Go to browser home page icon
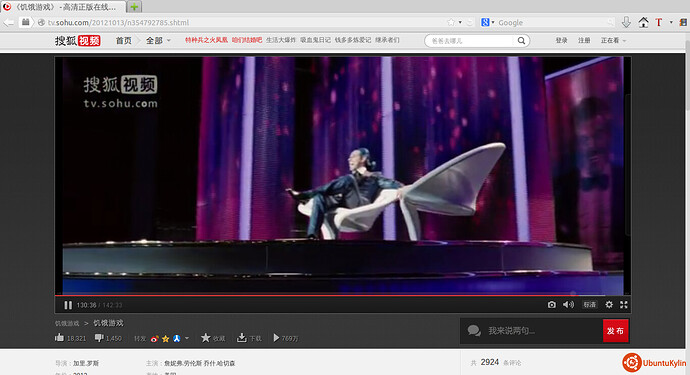Viewport: 690px width, 375px height. (x=643, y=22)
